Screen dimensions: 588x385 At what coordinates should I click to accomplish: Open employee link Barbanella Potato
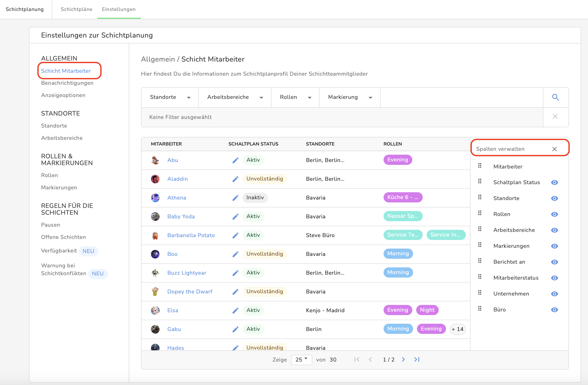[191, 235]
